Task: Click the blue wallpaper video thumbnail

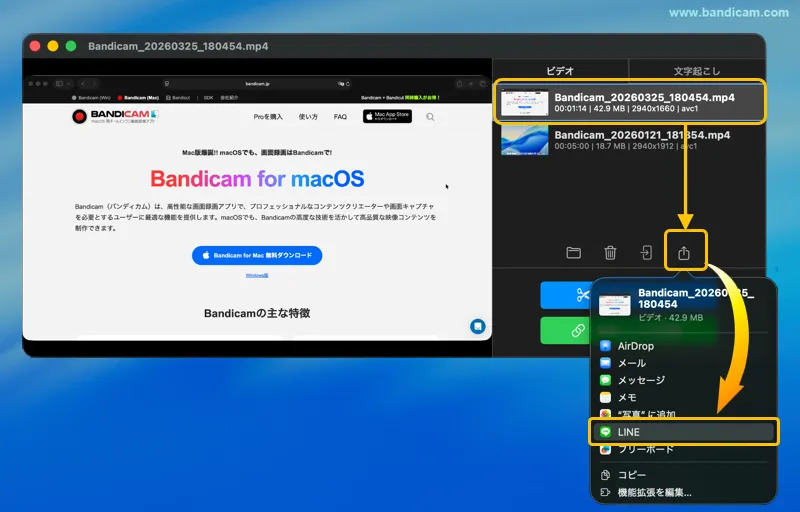Action: [524, 140]
